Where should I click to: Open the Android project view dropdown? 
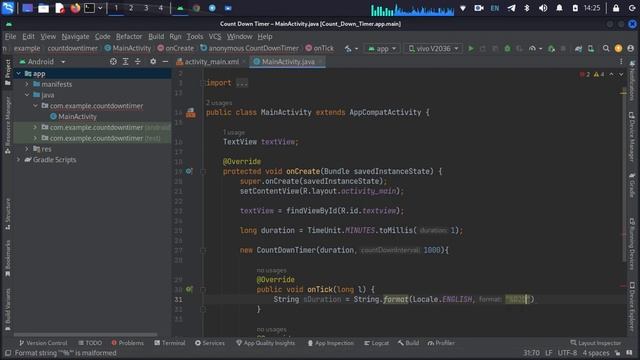pos(42,62)
